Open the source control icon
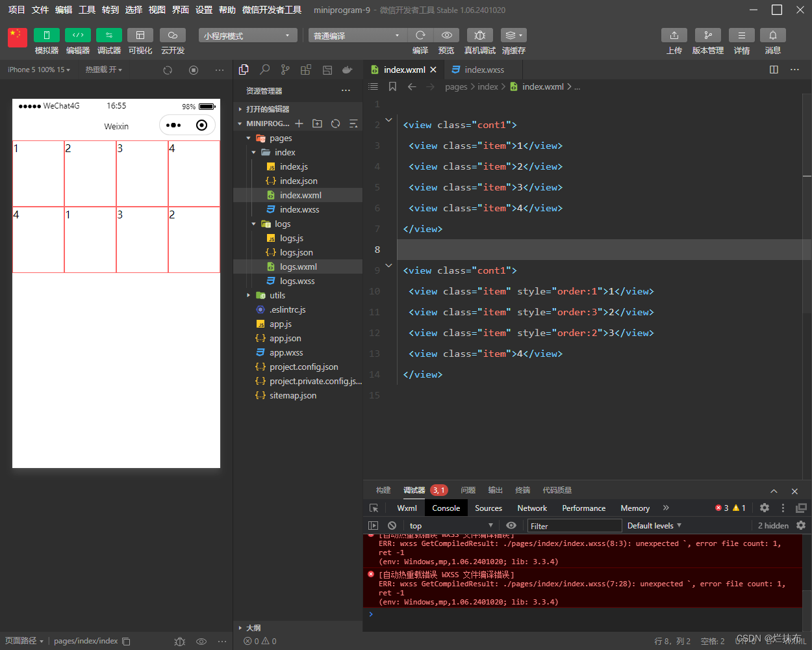The image size is (812, 650). (x=285, y=70)
